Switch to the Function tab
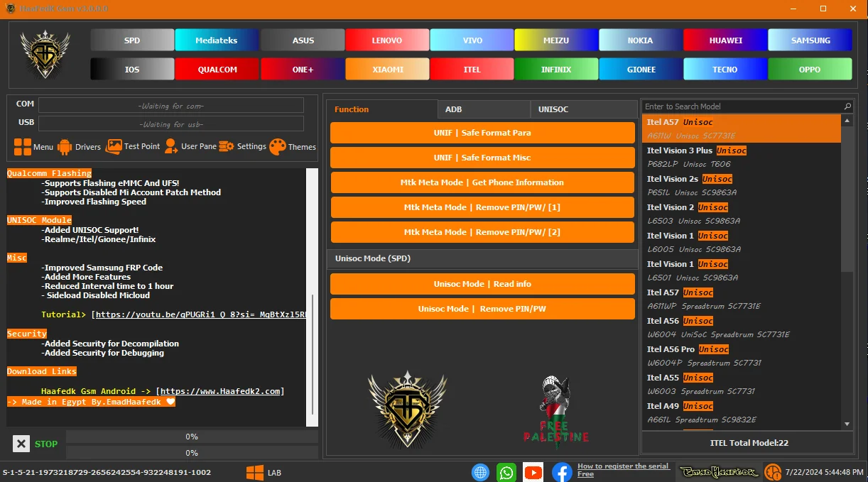 [382, 109]
